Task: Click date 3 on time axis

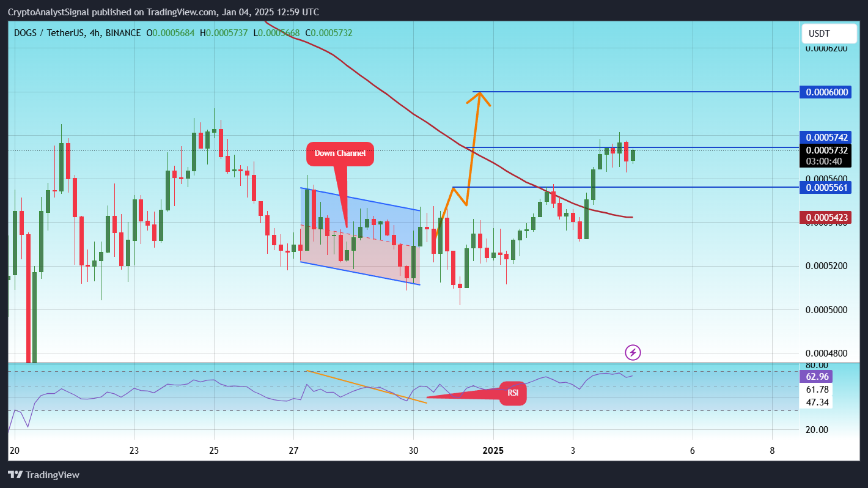Action: coord(573,451)
